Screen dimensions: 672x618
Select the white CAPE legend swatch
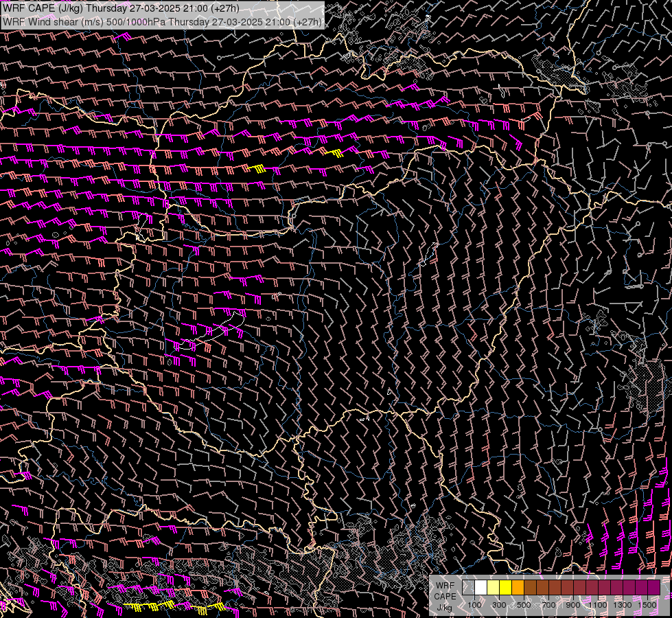(x=481, y=588)
